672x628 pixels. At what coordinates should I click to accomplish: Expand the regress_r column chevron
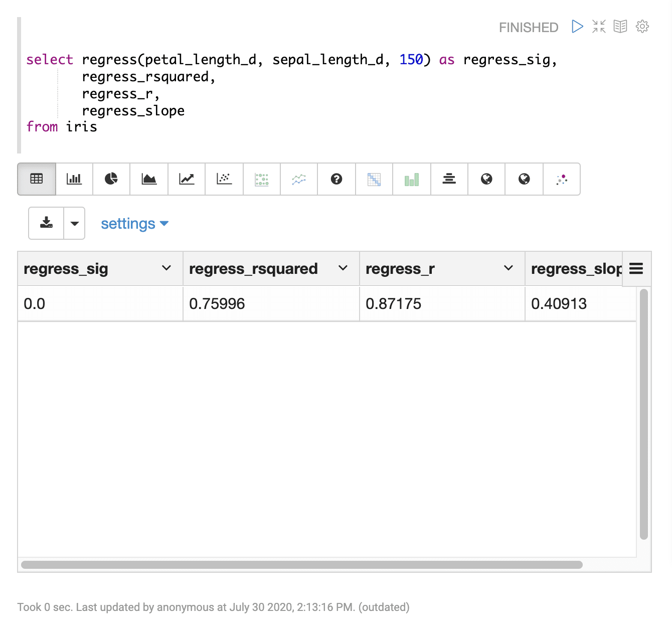coord(509,268)
